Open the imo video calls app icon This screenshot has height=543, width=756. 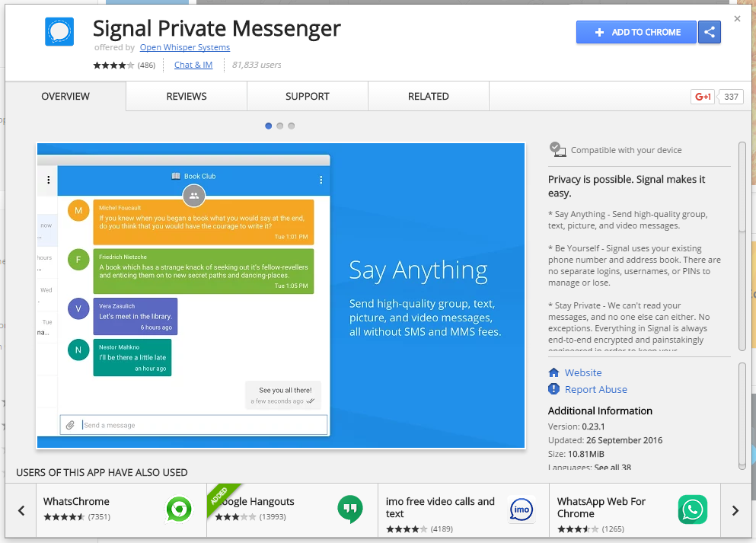pos(522,509)
